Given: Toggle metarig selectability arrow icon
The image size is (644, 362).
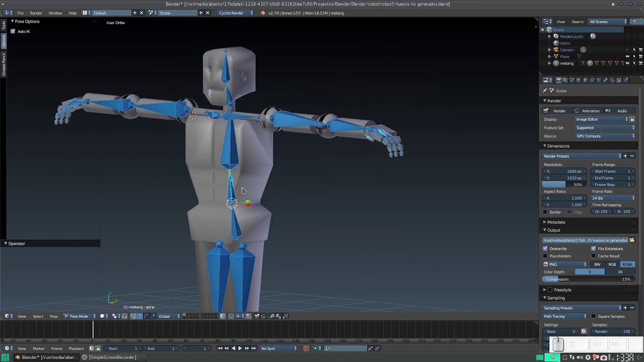Looking at the screenshot, I should coord(634,63).
